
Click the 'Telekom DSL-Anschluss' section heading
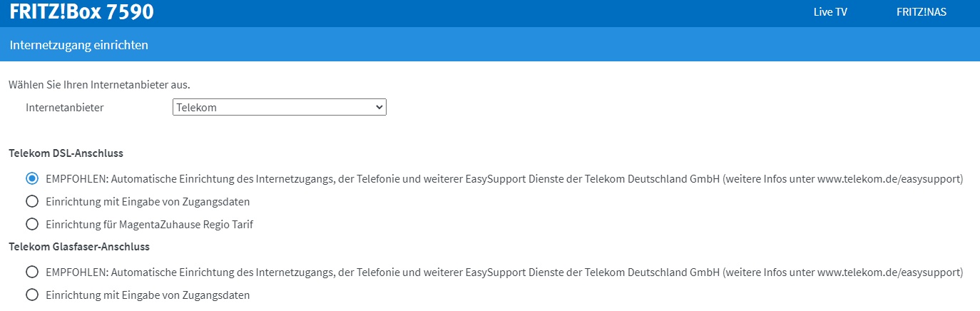pos(66,153)
